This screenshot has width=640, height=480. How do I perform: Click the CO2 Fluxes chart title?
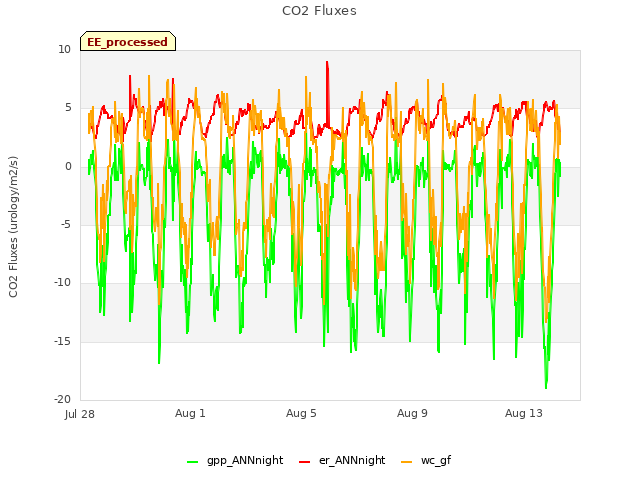point(319,11)
